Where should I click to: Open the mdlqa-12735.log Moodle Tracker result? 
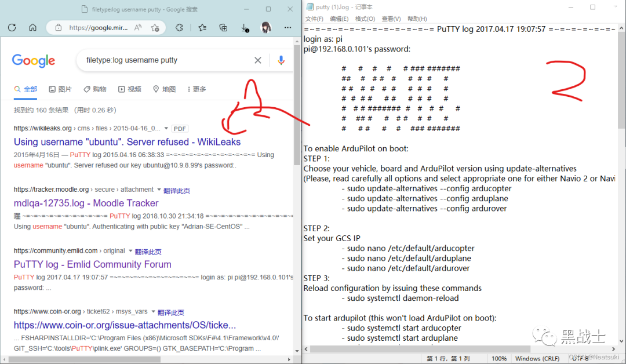point(86,203)
